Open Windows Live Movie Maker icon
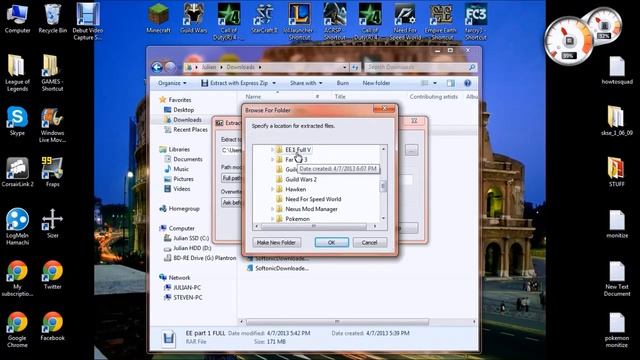The image size is (640, 360). tap(52, 124)
